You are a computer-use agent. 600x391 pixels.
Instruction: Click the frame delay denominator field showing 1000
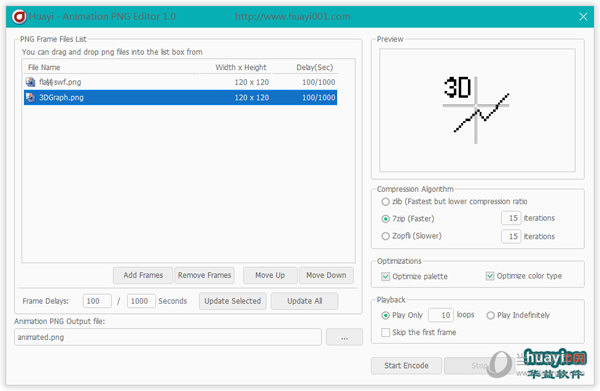click(141, 301)
